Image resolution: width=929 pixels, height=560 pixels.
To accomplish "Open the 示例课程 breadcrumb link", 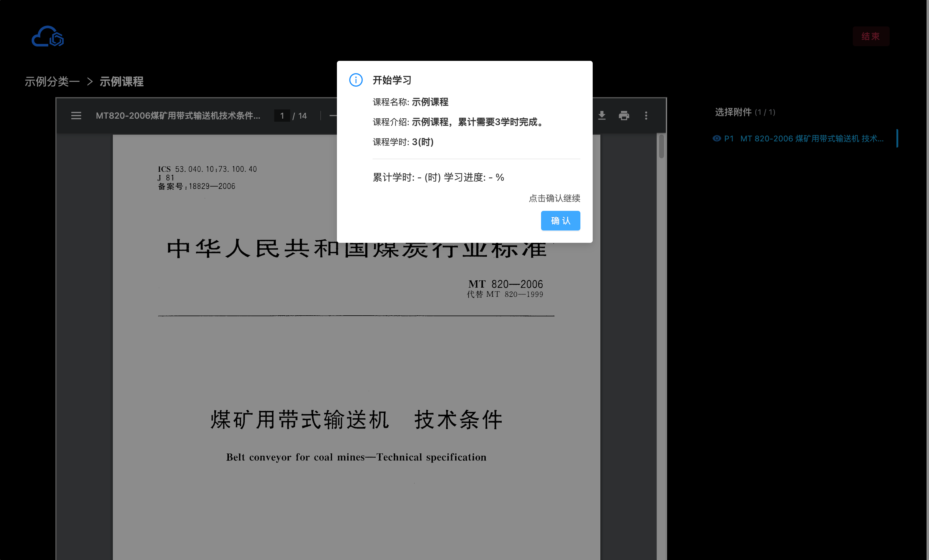I will 121,81.
